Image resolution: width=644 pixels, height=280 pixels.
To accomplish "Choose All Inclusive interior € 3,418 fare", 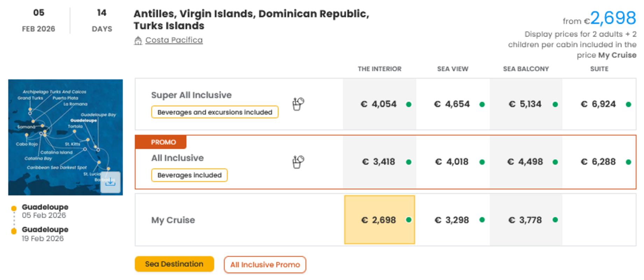I will pos(379,162).
